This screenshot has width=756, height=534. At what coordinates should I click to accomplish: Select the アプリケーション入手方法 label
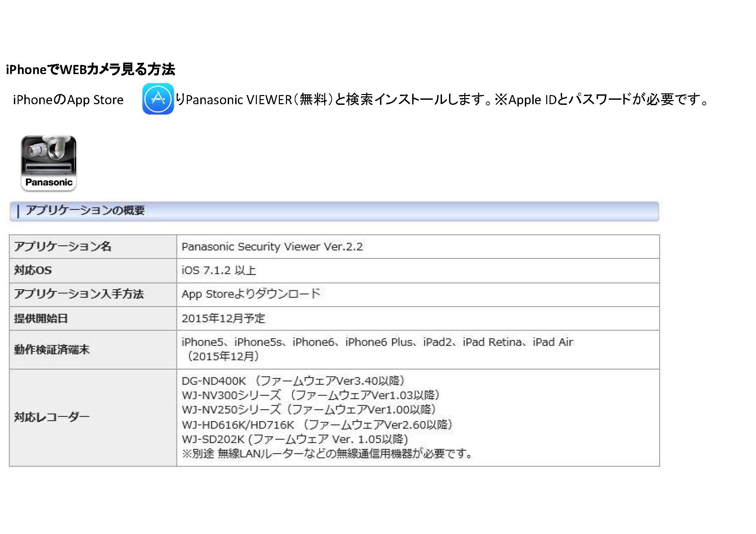[79, 294]
